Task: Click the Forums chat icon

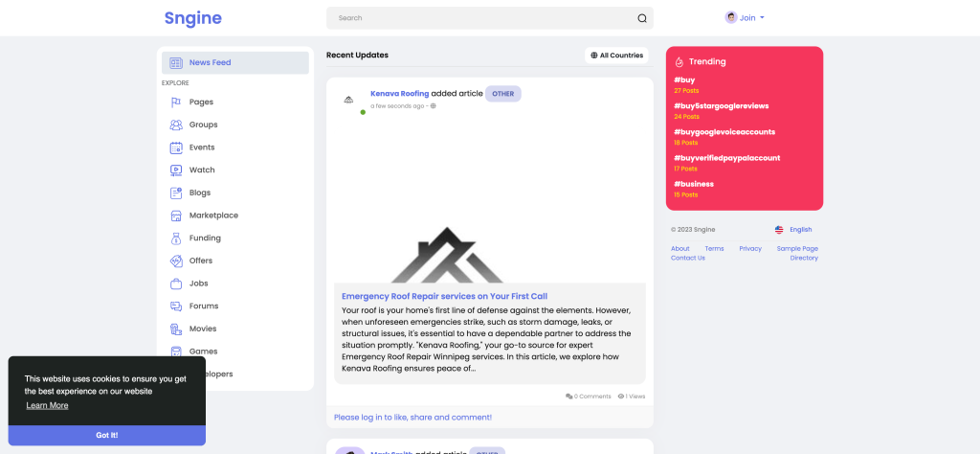Action: click(176, 306)
